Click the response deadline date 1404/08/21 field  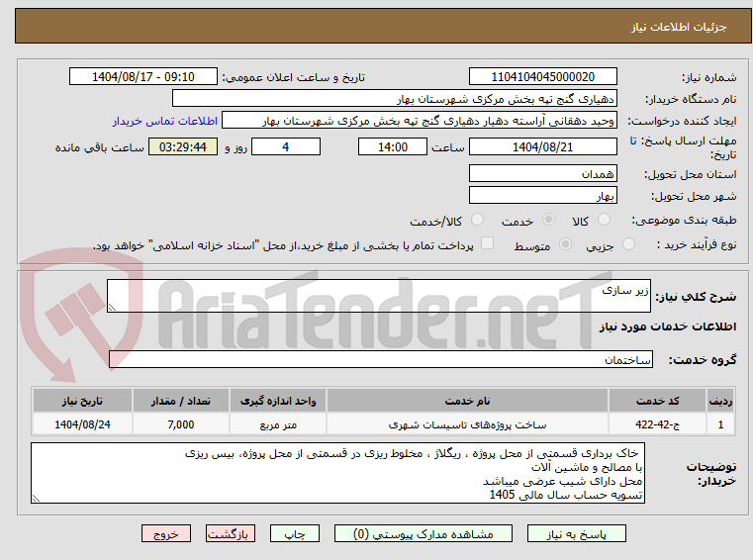tap(542, 147)
